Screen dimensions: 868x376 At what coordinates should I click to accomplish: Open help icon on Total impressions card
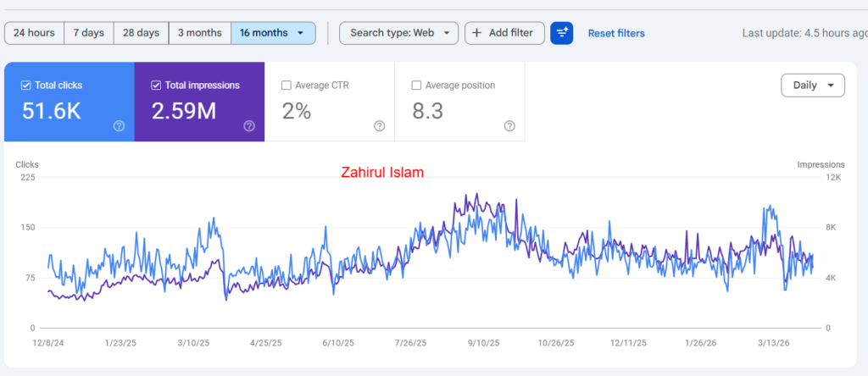(249, 126)
